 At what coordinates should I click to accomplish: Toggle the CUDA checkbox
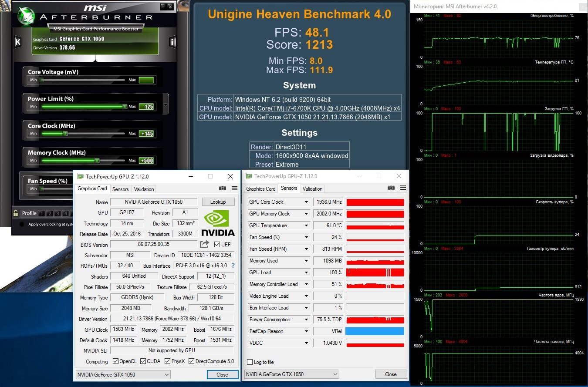coord(142,361)
